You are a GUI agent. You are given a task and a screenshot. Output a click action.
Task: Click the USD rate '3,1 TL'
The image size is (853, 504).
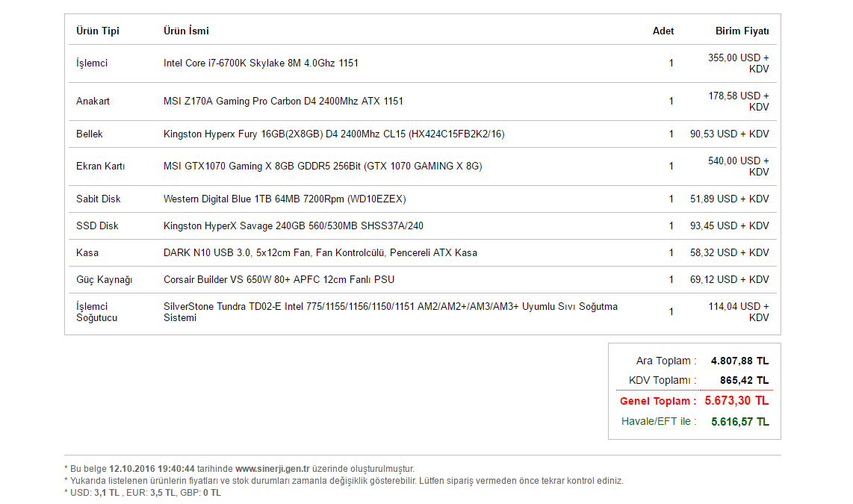pos(107,493)
